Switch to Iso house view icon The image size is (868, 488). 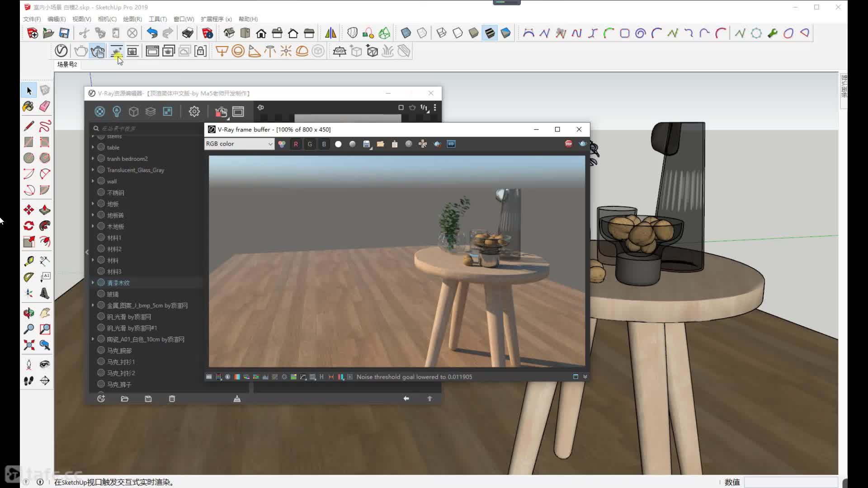[x=229, y=33]
